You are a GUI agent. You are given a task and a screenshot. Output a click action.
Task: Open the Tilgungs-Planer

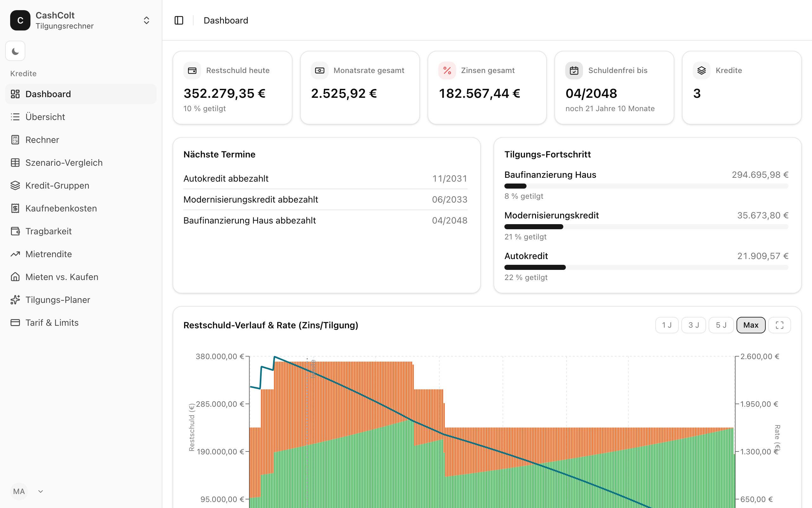pos(81,300)
